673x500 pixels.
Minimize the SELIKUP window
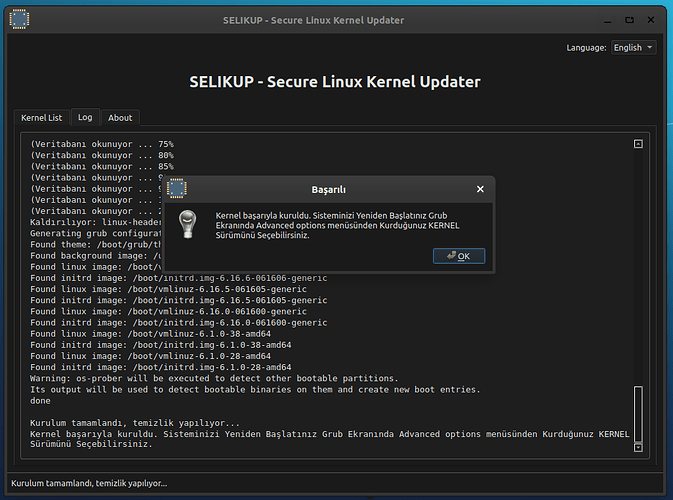tap(607, 20)
